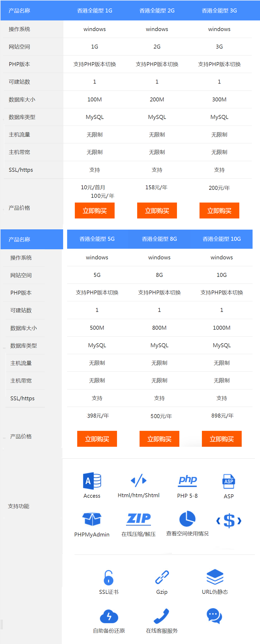Click the dollar sign code icon
260x644 pixels.
pos(229,521)
